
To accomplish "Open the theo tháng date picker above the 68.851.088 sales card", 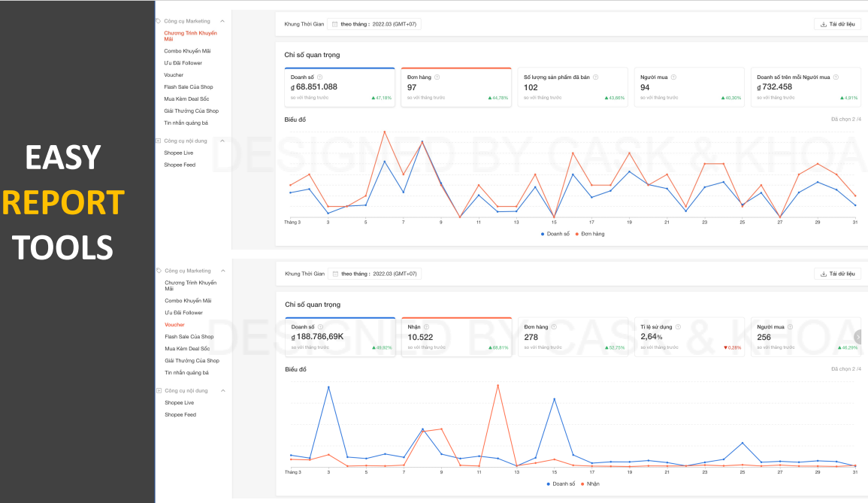I will coord(374,24).
